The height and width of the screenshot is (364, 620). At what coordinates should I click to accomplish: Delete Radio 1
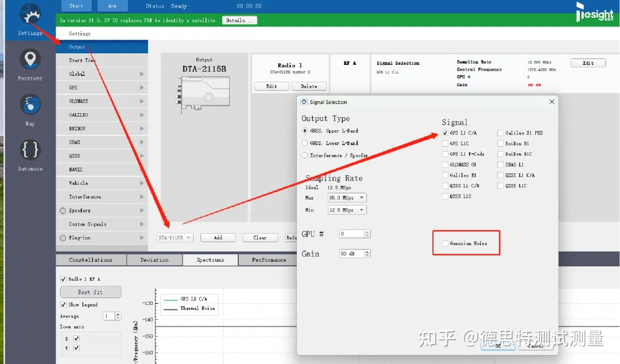click(309, 86)
